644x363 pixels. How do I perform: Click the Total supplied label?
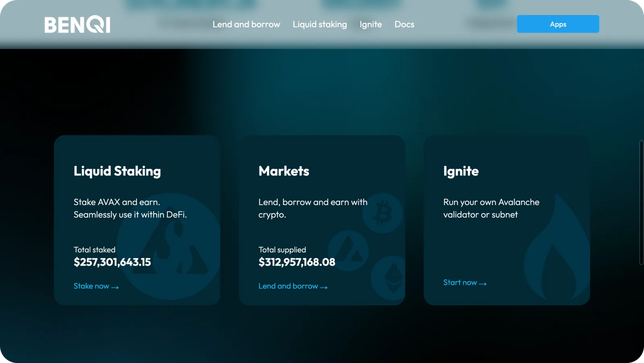(282, 250)
